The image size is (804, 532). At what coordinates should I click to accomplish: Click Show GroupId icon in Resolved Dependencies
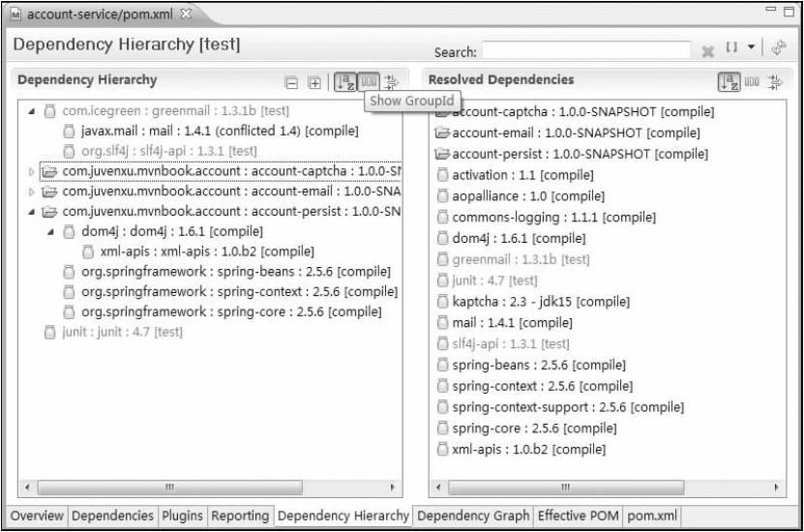753,82
